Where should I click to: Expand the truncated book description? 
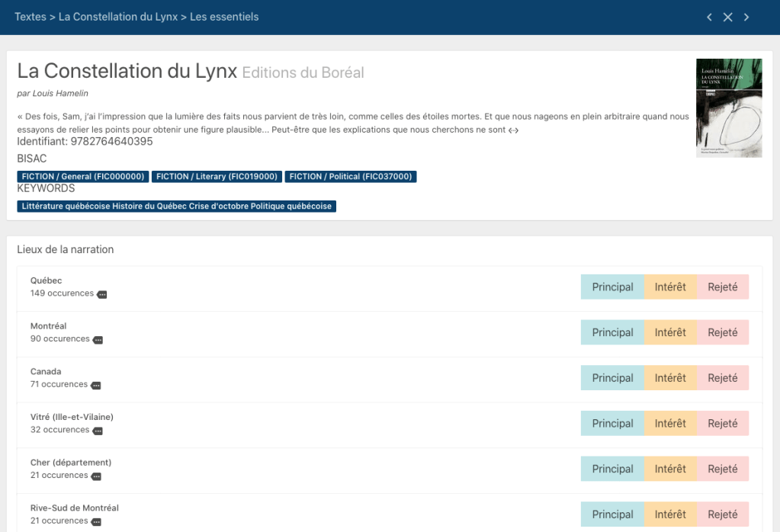[514, 130]
